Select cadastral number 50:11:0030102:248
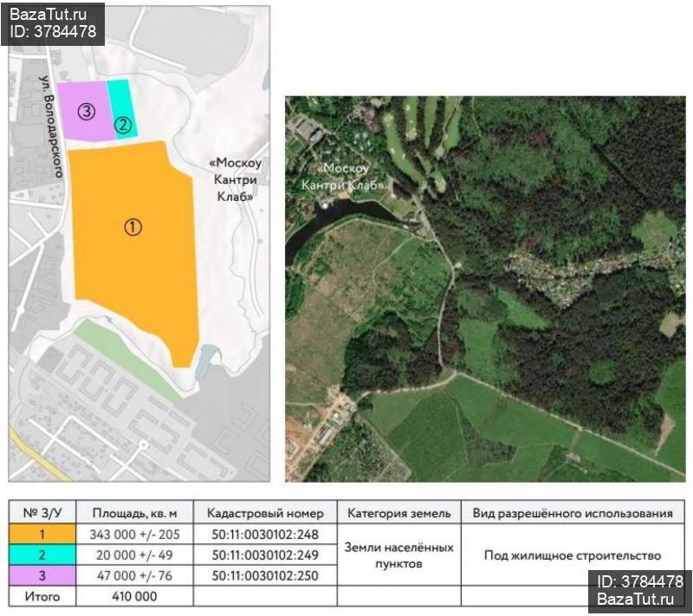Viewport: 693px width, 616px height. click(264, 535)
